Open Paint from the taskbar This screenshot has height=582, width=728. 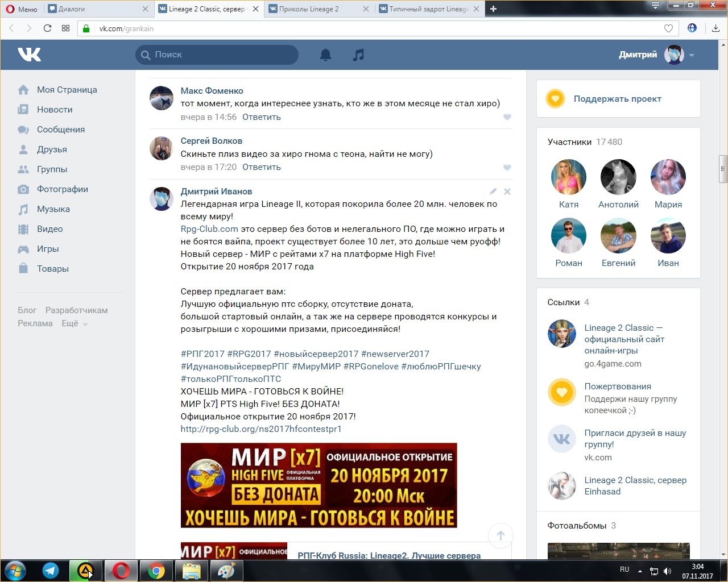pyautogui.click(x=226, y=571)
